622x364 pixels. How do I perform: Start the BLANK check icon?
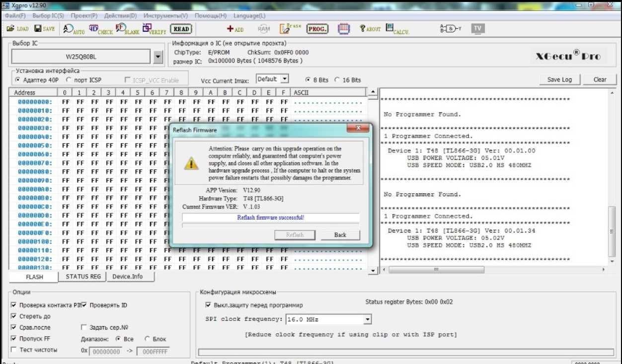click(128, 29)
